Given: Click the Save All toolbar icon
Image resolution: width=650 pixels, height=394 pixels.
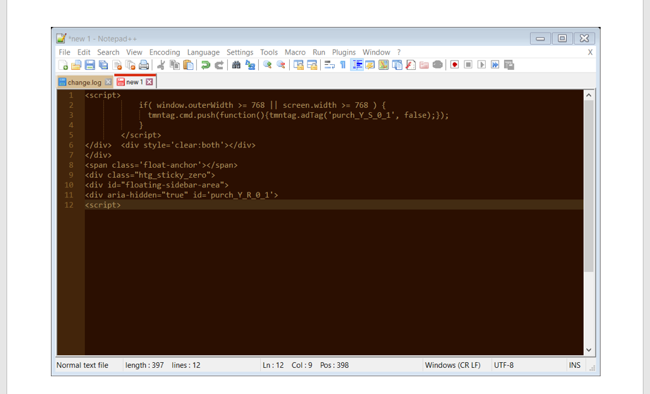Looking at the screenshot, I should (103, 65).
